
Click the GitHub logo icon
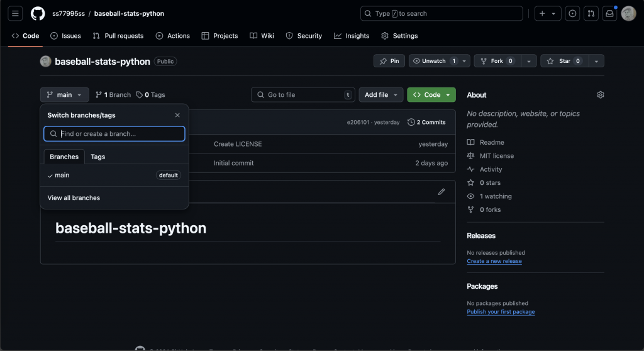38,13
